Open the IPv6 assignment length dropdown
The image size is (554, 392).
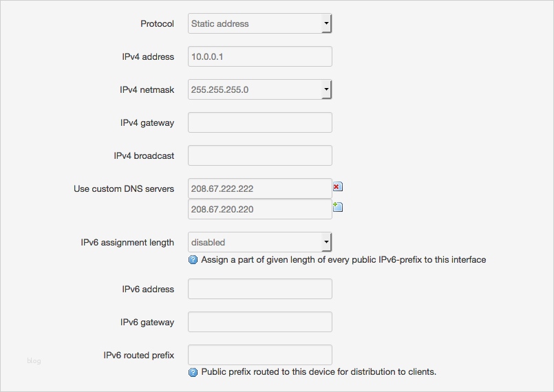pos(259,242)
